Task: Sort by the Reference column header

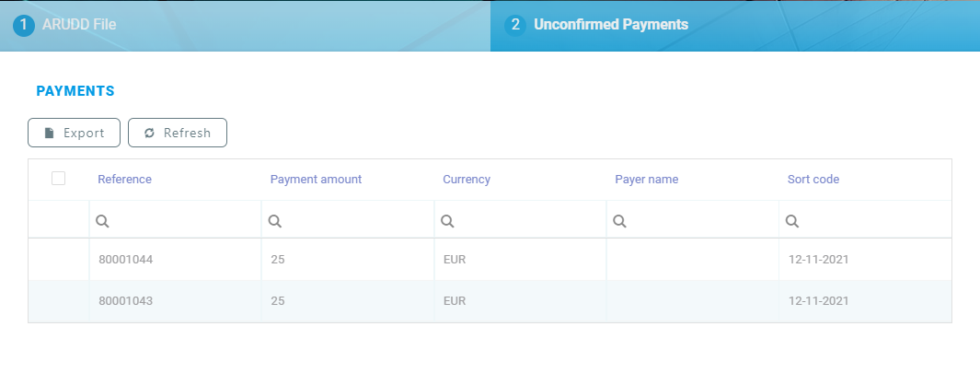Action: tap(124, 180)
